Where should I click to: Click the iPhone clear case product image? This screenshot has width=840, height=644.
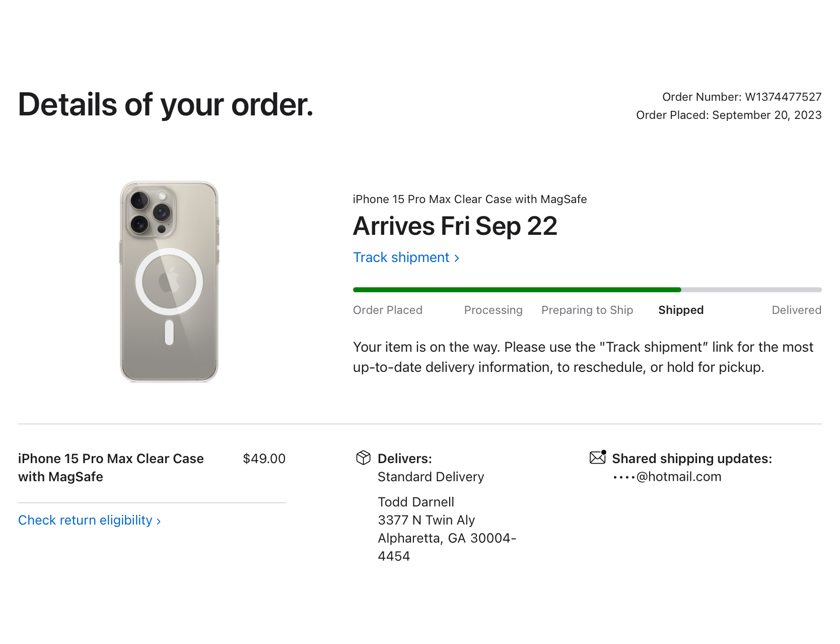[x=169, y=282]
